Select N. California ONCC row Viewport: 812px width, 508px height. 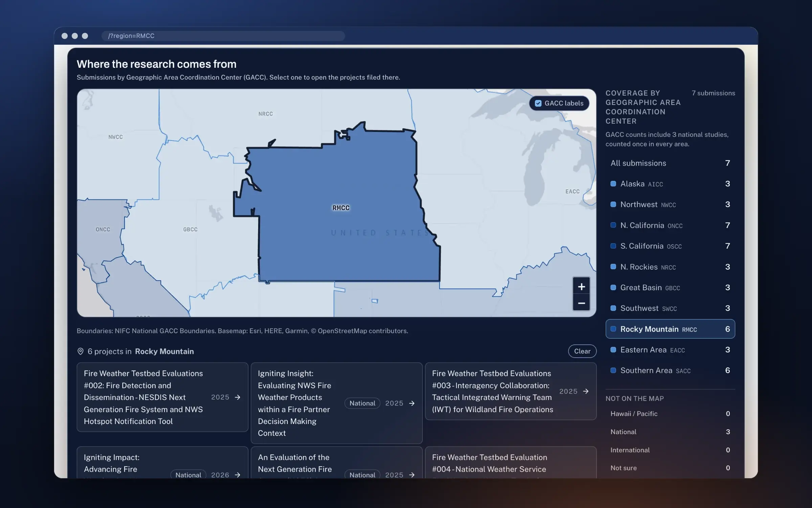[670, 226]
